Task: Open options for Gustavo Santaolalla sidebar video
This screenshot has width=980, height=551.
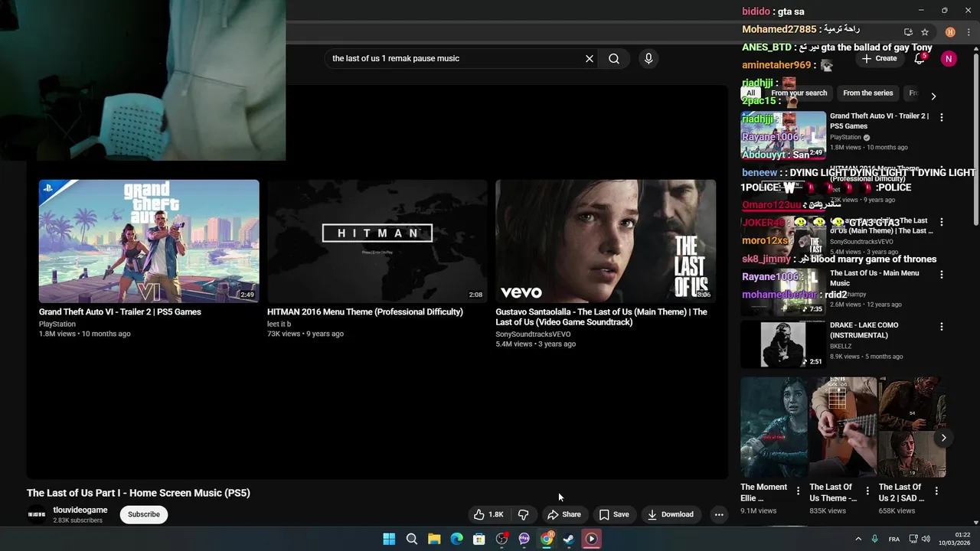Action: click(x=942, y=222)
